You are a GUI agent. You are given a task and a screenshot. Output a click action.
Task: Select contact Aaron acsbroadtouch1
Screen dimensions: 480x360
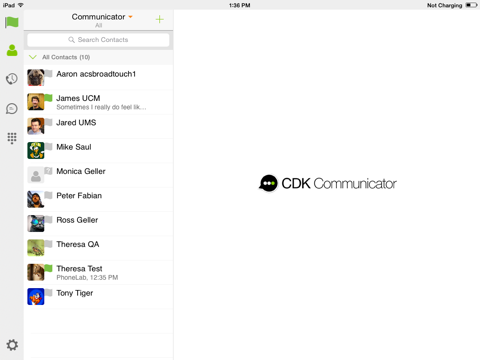(99, 78)
